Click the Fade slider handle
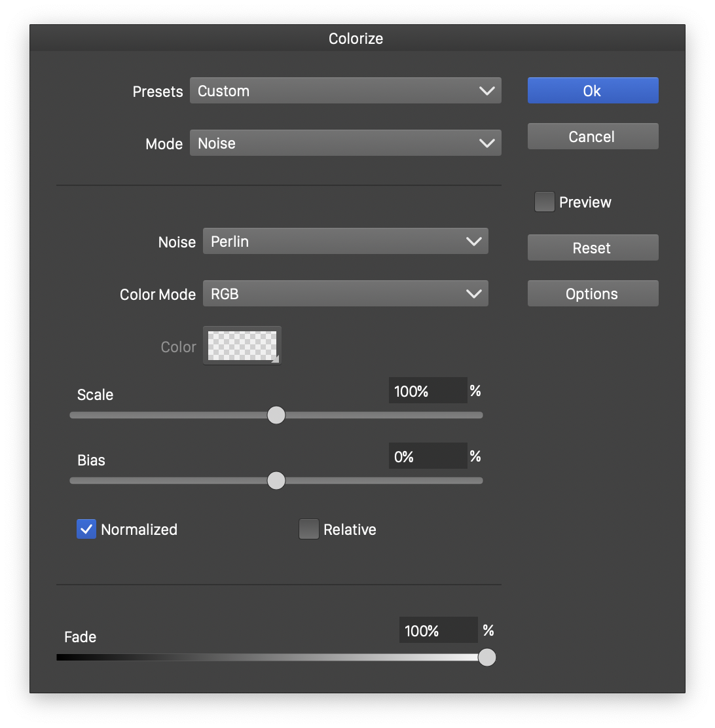 pyautogui.click(x=486, y=657)
